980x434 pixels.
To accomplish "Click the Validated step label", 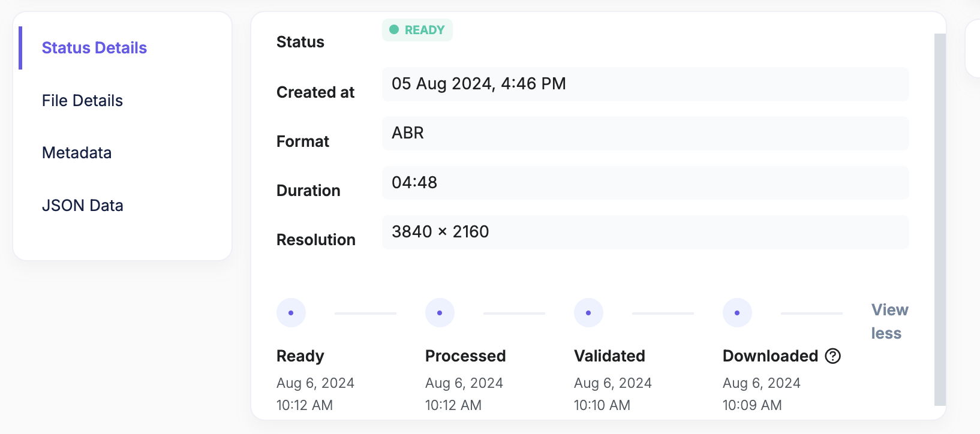I will 609,356.
